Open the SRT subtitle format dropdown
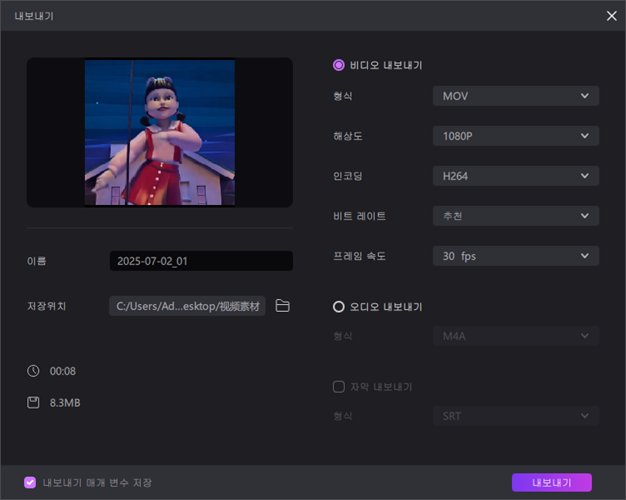Screen dimensions: 626x500 click(516, 416)
